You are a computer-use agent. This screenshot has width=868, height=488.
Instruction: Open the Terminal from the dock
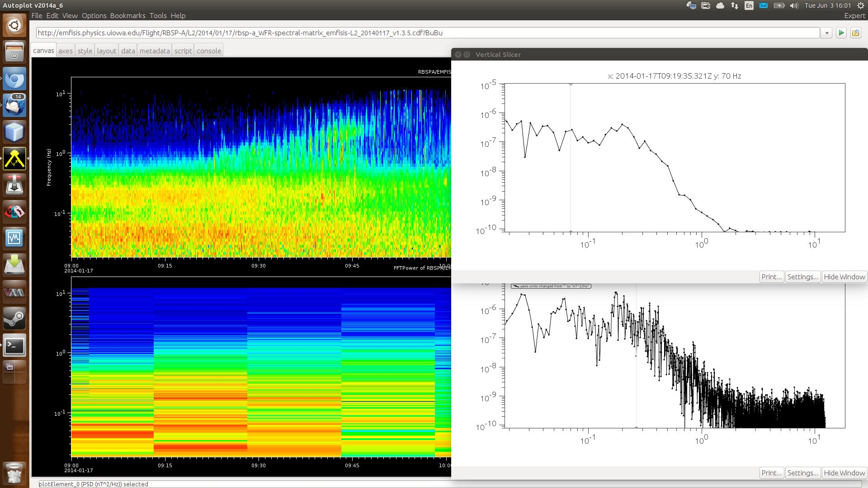pos(14,346)
